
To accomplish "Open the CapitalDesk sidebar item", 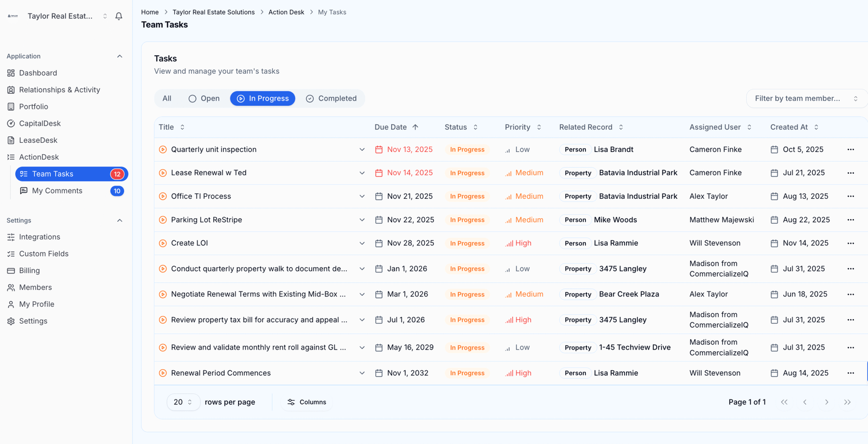I will (x=40, y=123).
